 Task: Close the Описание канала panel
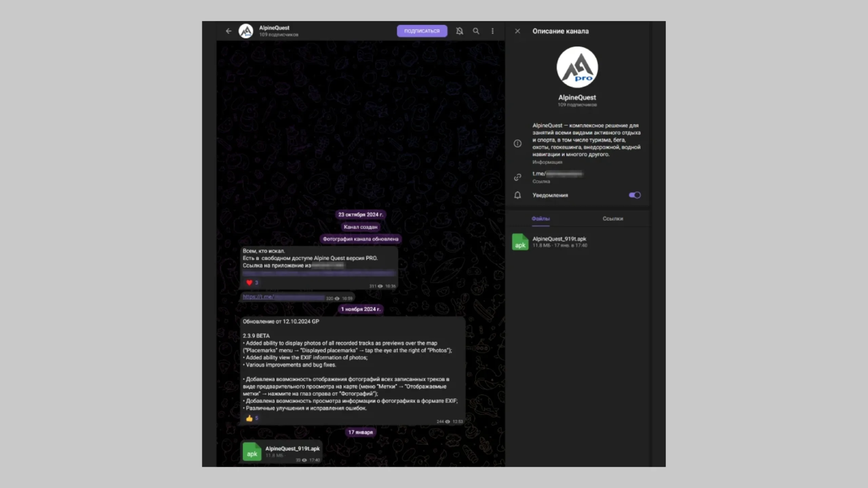(x=517, y=31)
